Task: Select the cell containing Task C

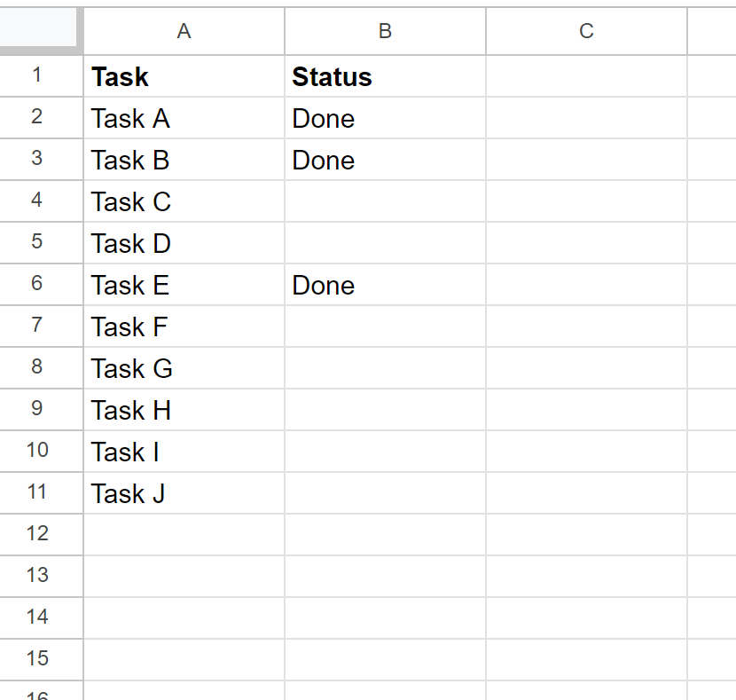Action: point(183,201)
